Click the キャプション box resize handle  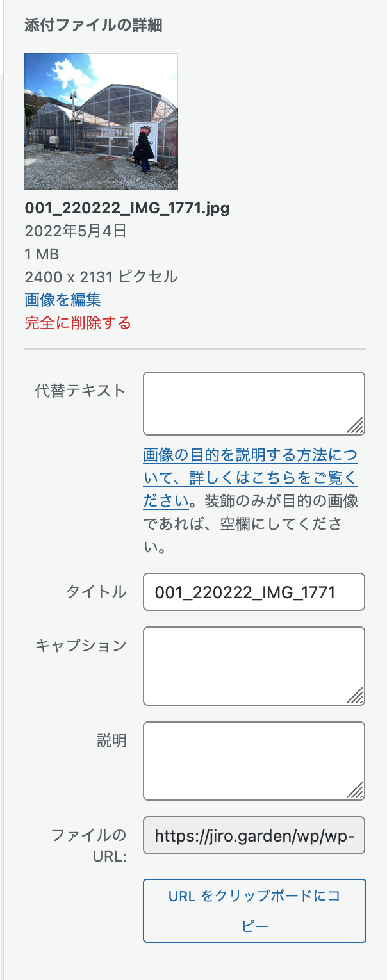tap(355, 696)
